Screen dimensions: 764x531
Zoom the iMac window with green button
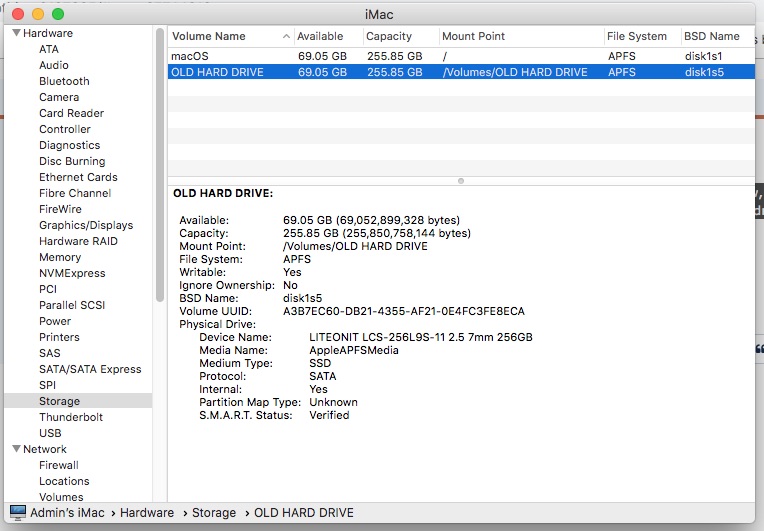(x=58, y=14)
